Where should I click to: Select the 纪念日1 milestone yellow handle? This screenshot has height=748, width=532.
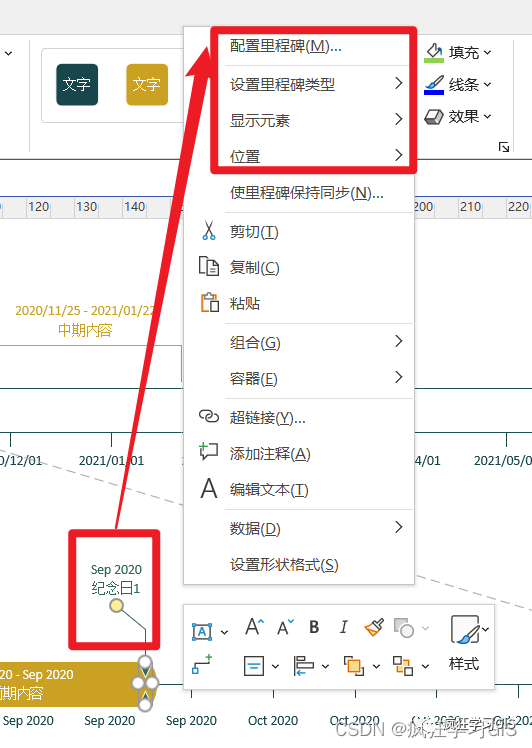click(116, 606)
